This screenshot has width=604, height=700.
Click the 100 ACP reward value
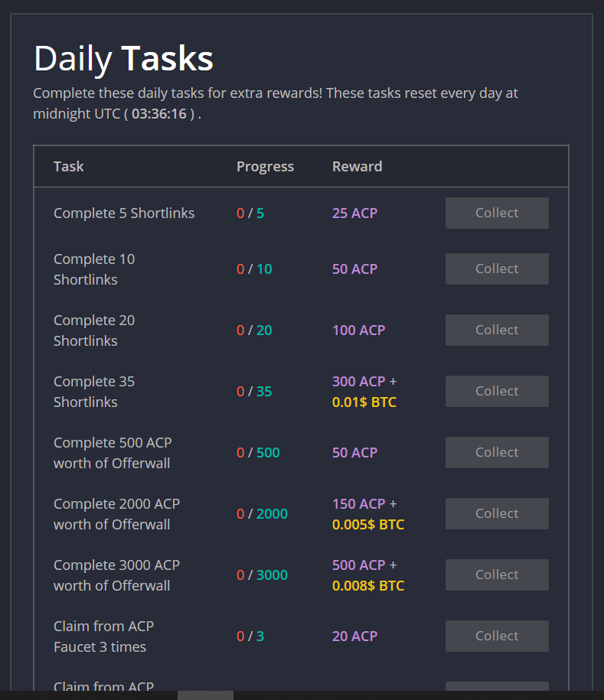(x=359, y=330)
